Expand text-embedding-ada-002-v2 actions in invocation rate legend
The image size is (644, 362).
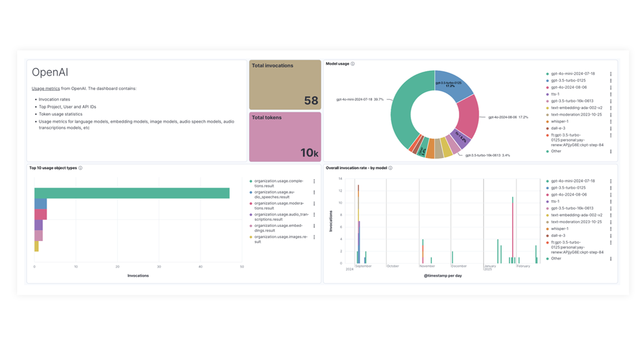611,215
